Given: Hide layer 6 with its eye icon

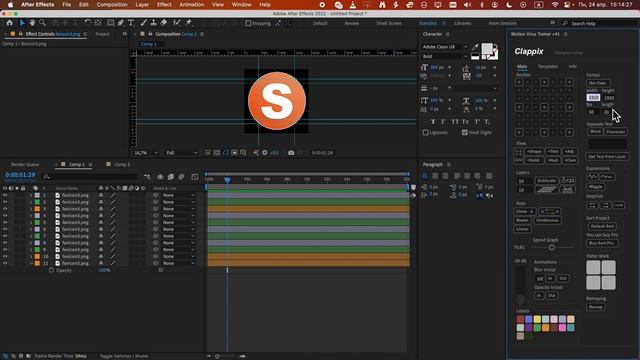Looking at the screenshot, I should click(5, 229).
